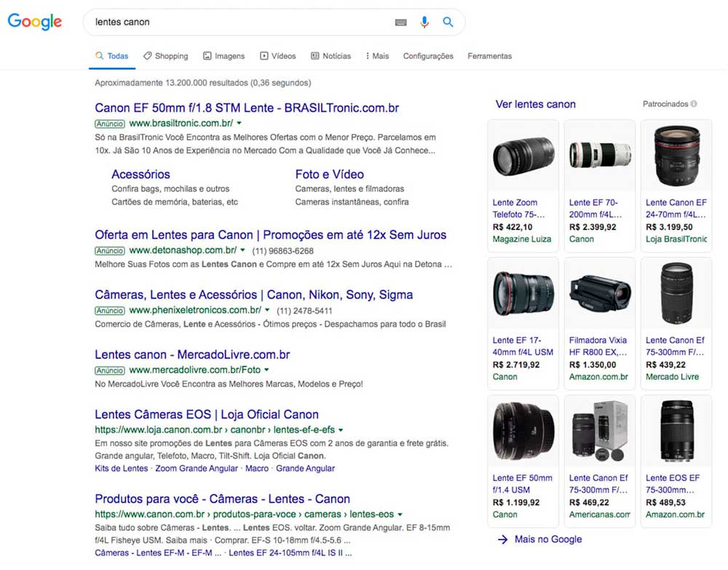Viewport: 728px width, 570px height.
Task: Open Americanas 75-300mm lens kit image
Action: [600, 431]
